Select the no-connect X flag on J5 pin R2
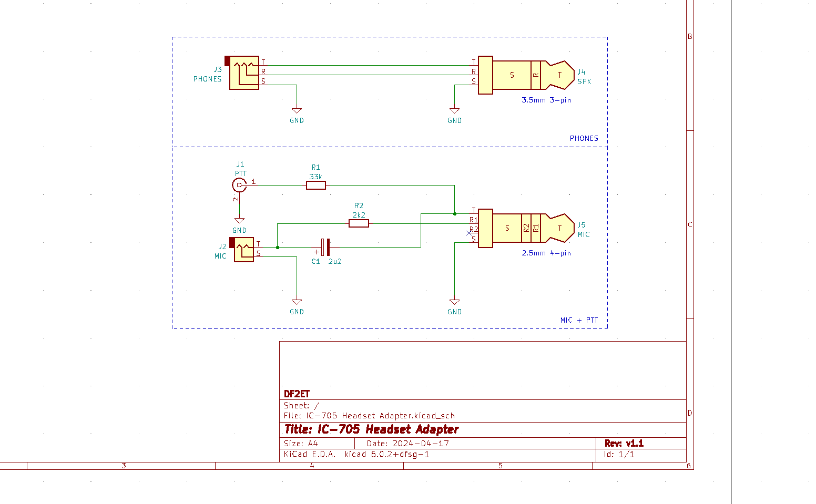Screen dimensions: 816x504 [469, 233]
